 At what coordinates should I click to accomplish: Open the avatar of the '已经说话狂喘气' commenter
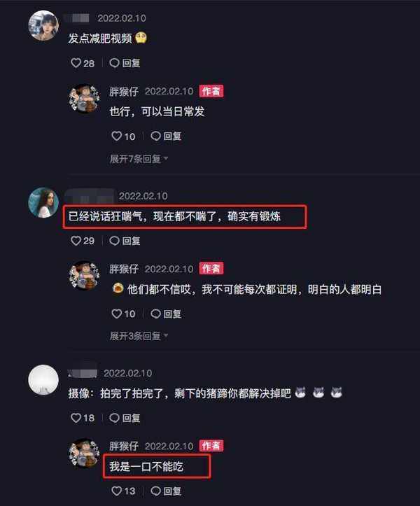(43, 202)
